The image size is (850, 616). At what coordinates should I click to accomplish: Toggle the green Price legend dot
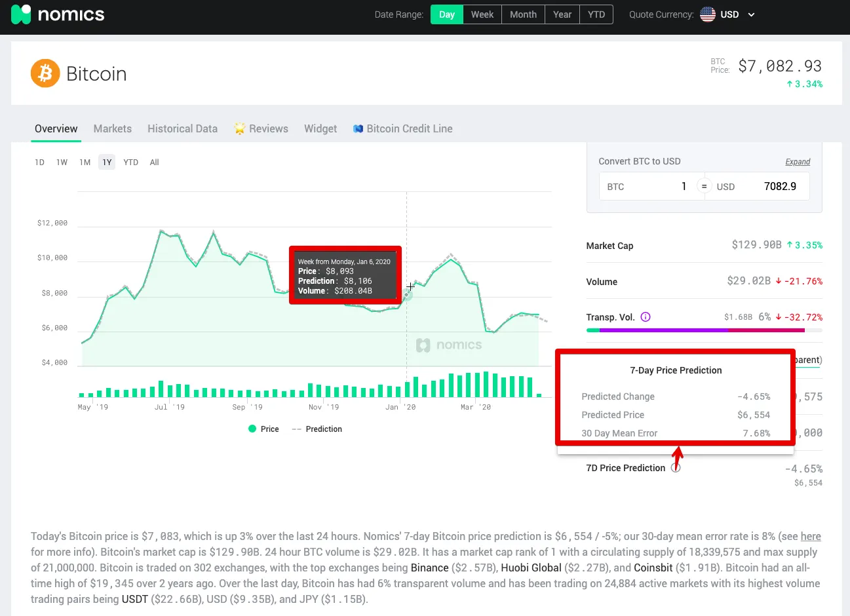[252, 429]
